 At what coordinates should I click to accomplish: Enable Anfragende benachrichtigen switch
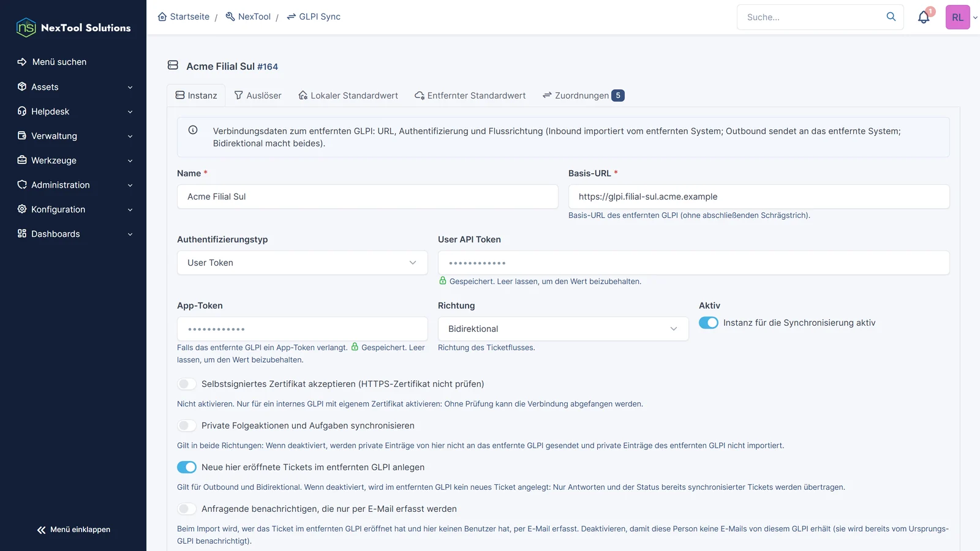coord(187,509)
